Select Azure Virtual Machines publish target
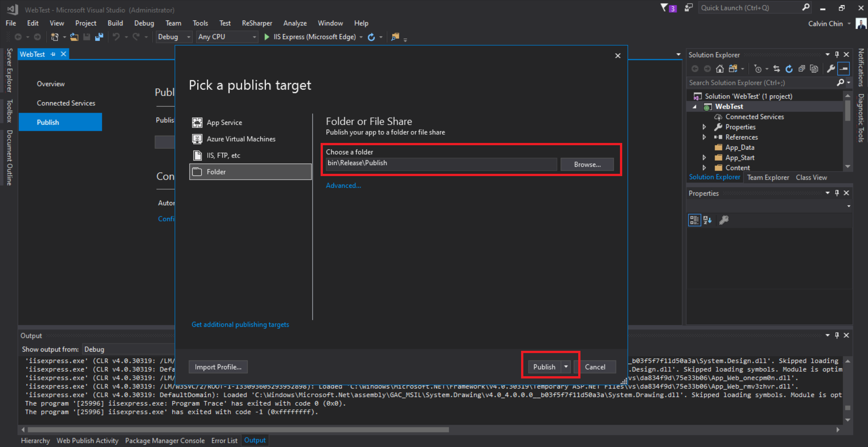 tap(250, 139)
